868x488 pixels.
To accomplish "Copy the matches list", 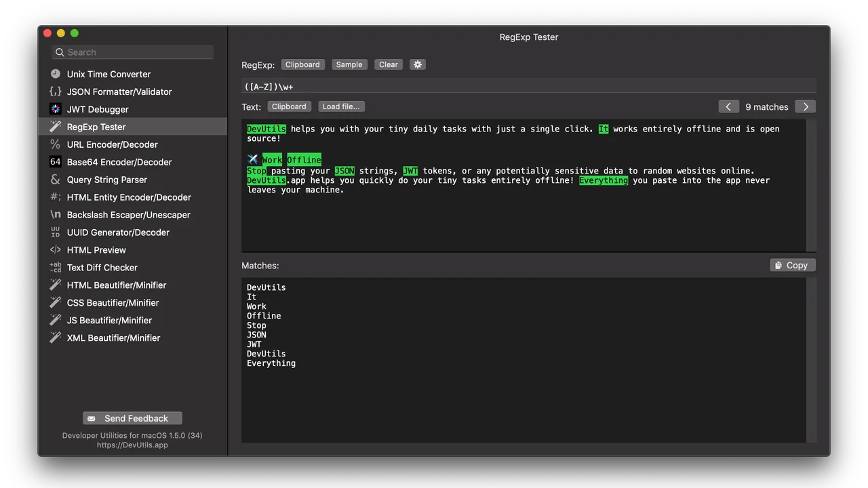I will pos(792,265).
